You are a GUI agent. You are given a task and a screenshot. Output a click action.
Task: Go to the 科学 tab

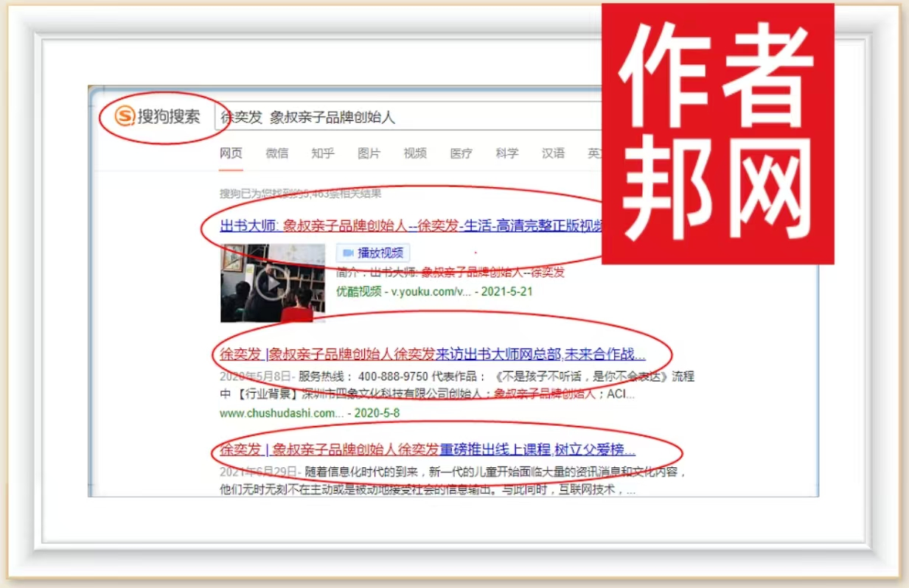pos(507,153)
